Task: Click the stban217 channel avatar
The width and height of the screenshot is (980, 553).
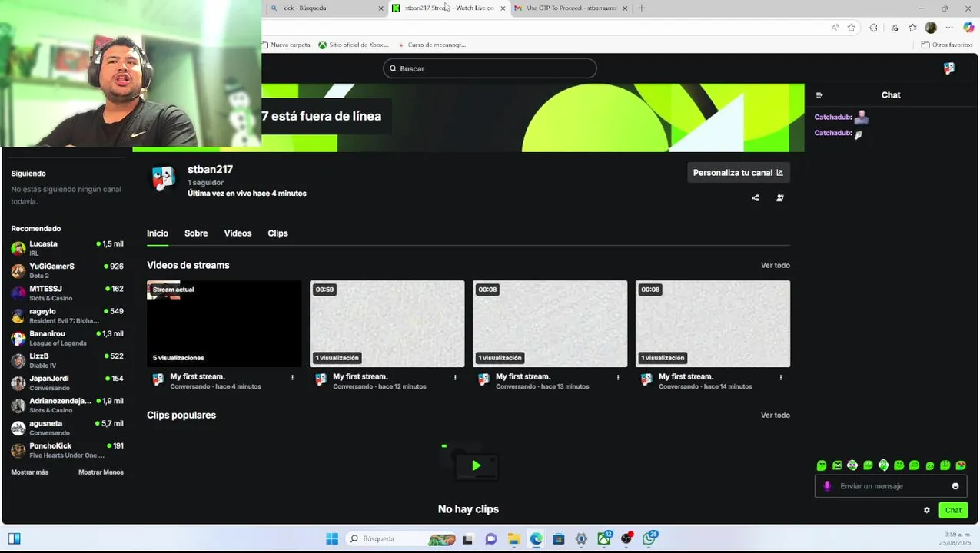Action: (x=163, y=178)
